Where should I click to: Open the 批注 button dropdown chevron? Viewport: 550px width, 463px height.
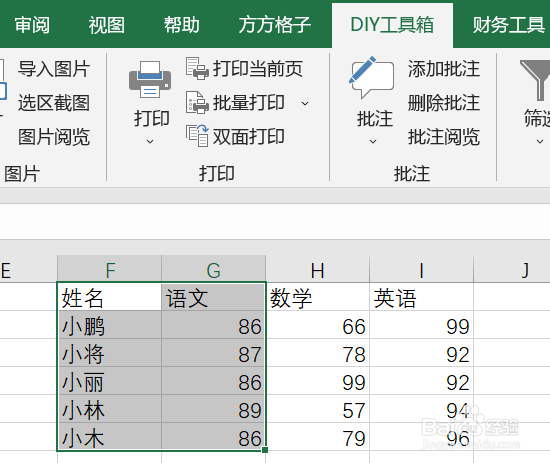[x=373, y=142]
